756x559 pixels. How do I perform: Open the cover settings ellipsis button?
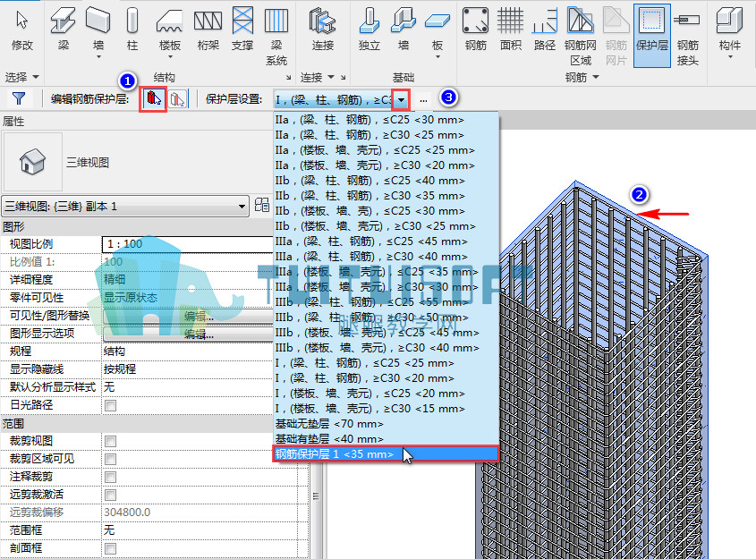423,100
